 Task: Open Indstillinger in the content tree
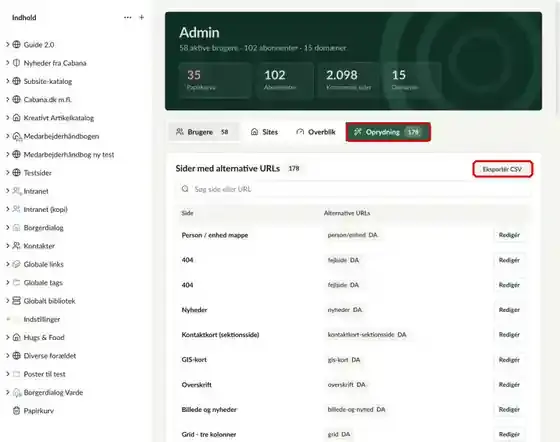(42, 319)
